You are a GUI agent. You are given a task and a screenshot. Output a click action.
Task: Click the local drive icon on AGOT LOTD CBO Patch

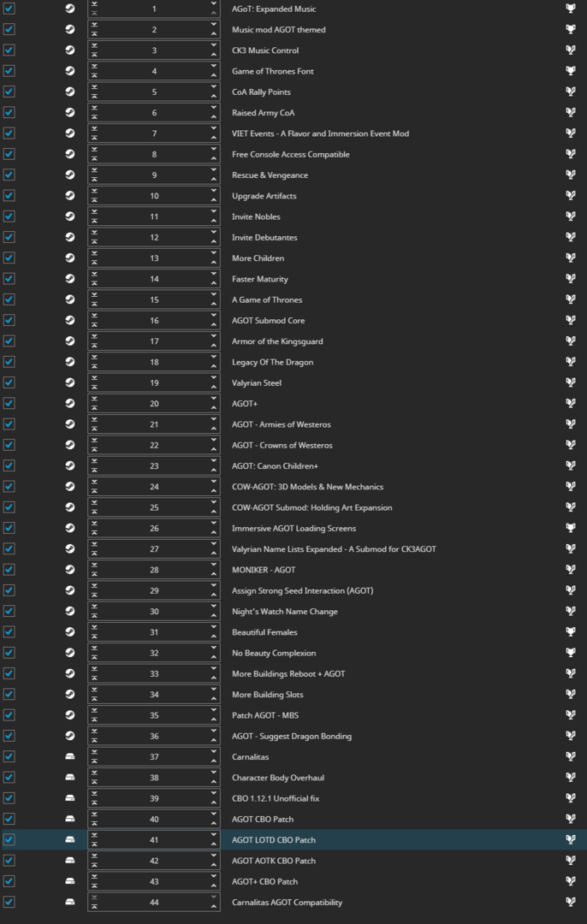(x=69, y=840)
